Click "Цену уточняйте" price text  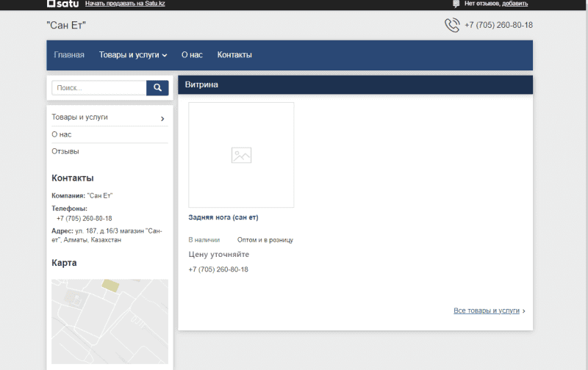218,254
